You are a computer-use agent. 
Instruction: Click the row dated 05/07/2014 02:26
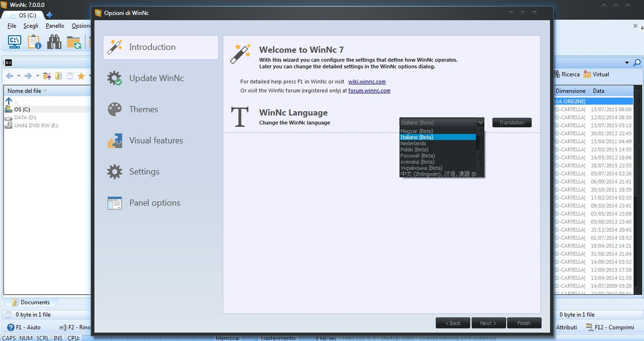593,174
